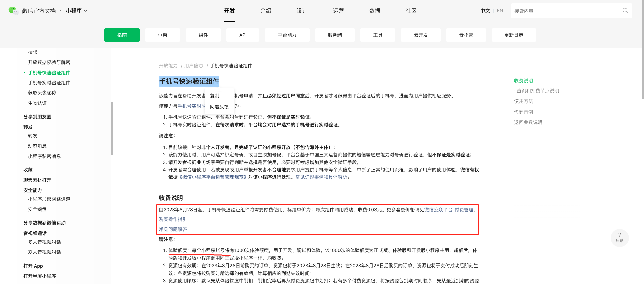The image size is (644, 284).
Task: Open the 购买操作指引 link
Action: pos(173,219)
